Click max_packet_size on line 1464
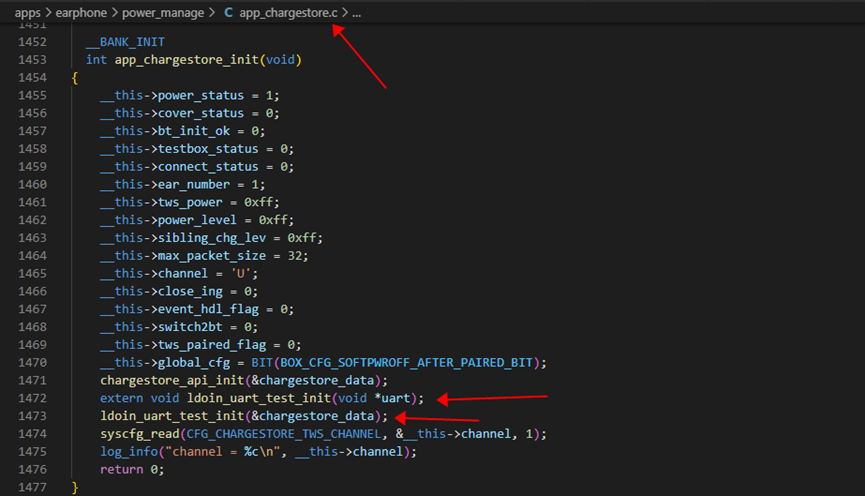Viewport: 865px width, 496px height. pyautogui.click(x=212, y=256)
